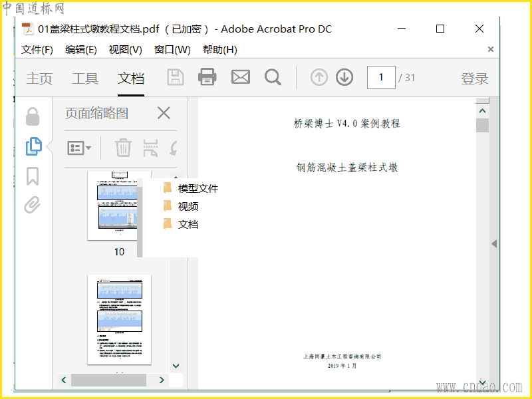Click the Print icon in toolbar
The image size is (532, 399).
(x=207, y=76)
